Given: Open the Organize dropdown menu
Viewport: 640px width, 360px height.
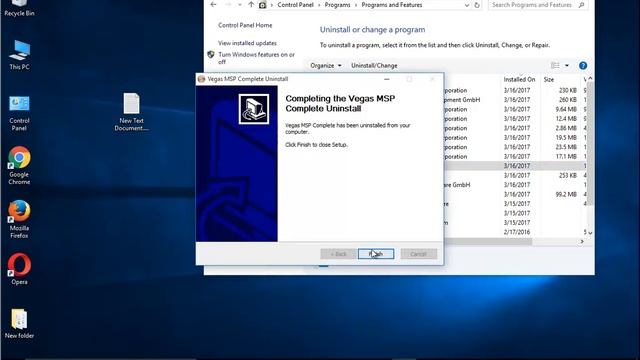Looking at the screenshot, I should (325, 65).
